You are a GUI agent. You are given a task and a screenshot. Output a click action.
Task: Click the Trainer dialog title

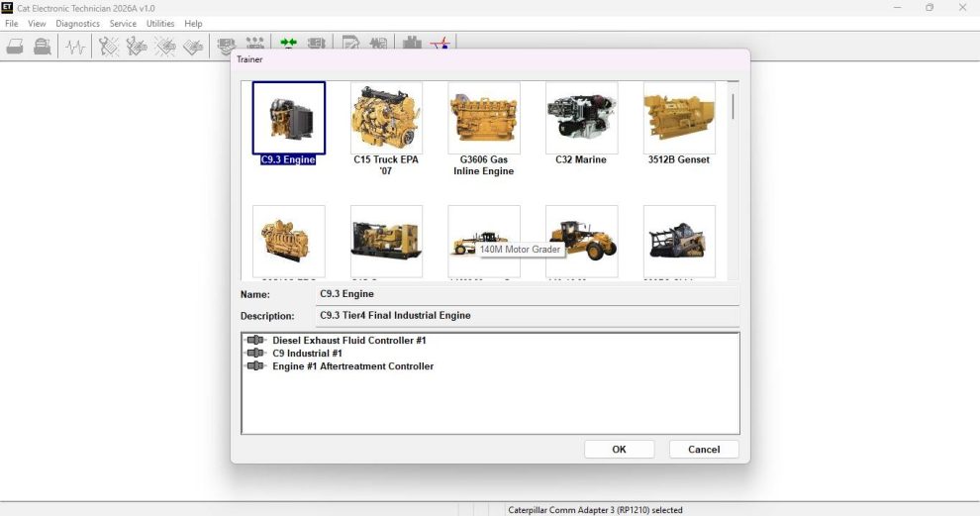point(249,59)
